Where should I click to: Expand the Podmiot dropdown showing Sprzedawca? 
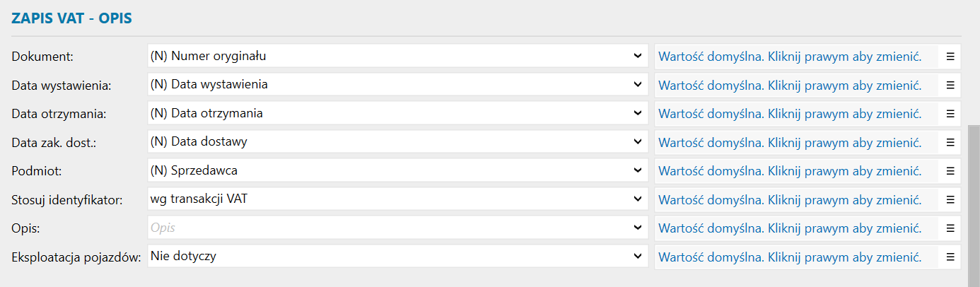[637, 171]
